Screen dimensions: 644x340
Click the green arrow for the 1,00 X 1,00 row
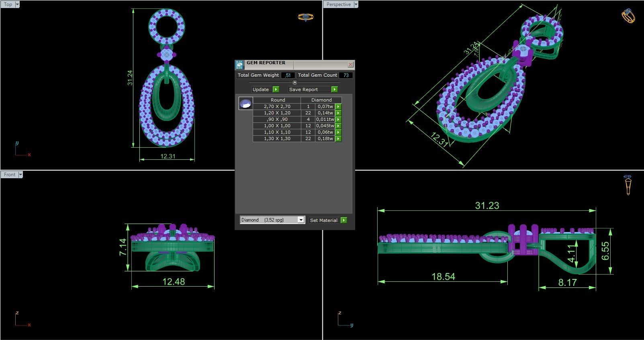(x=338, y=126)
